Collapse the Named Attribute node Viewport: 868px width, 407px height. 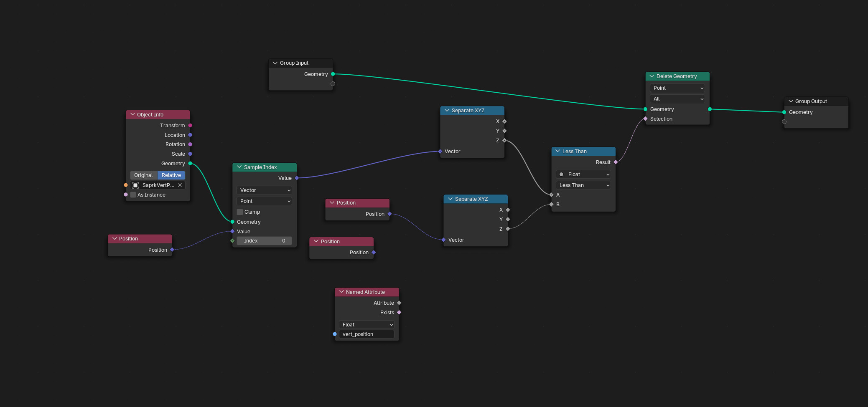point(341,292)
